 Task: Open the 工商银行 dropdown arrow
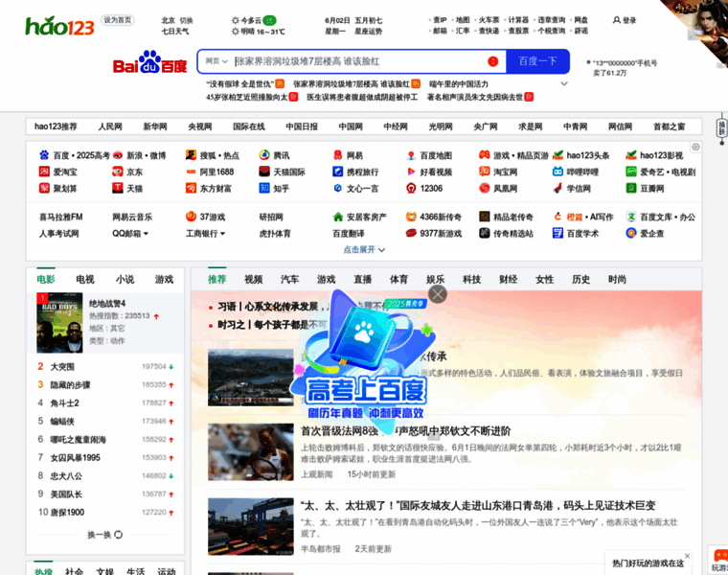click(222, 234)
